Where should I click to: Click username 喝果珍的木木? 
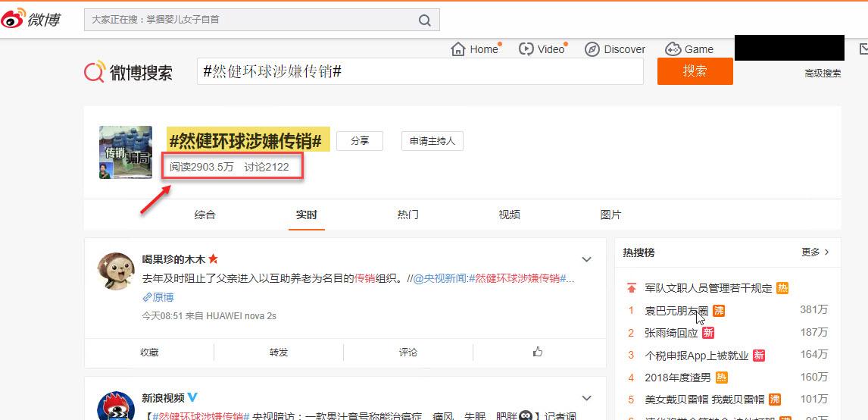point(173,259)
